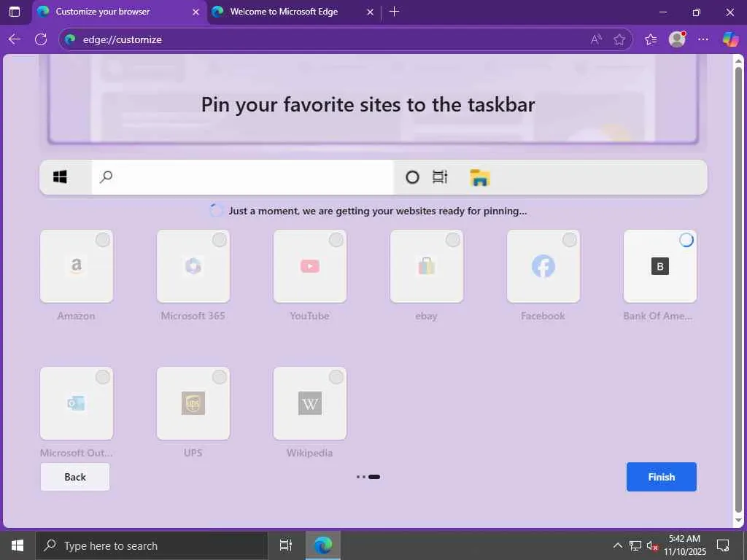The height and width of the screenshot is (560, 747).
Task: Click the Edge icon on the taskbar
Action: [x=323, y=545]
